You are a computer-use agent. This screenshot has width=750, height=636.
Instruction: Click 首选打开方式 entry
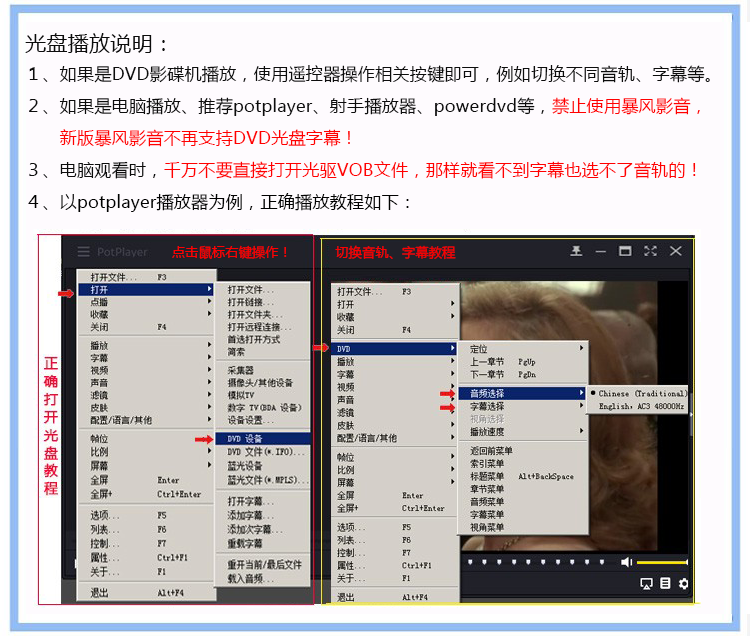(263, 340)
